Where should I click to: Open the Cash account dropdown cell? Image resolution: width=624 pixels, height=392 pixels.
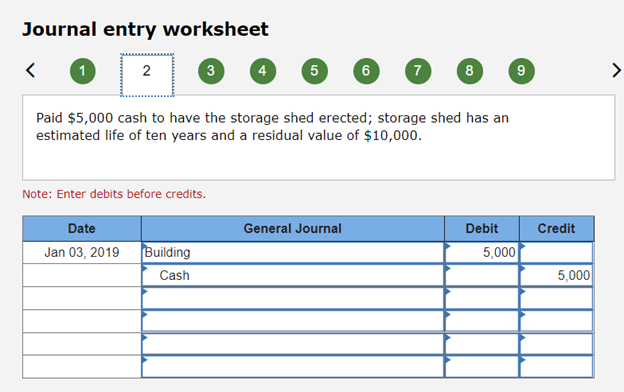(x=292, y=275)
